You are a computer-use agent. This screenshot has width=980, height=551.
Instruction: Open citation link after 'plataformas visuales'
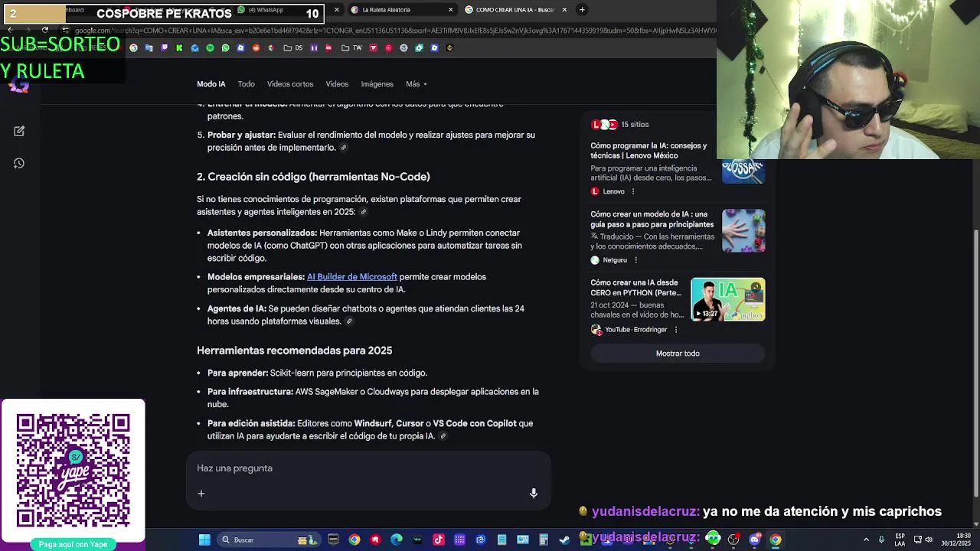349,321
